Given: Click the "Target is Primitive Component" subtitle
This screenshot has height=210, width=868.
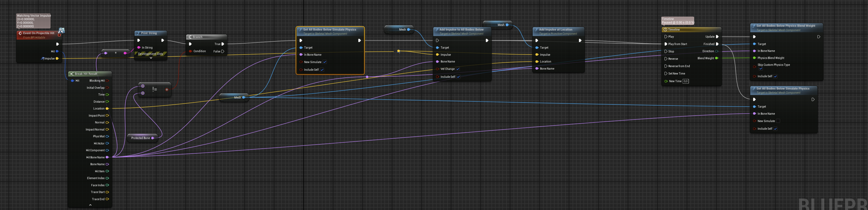Looking at the screenshot, I should point(558,34).
